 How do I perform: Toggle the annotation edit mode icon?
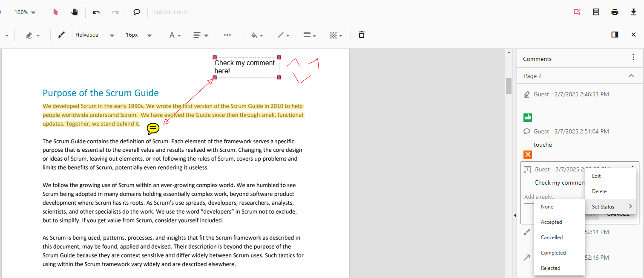[577, 12]
